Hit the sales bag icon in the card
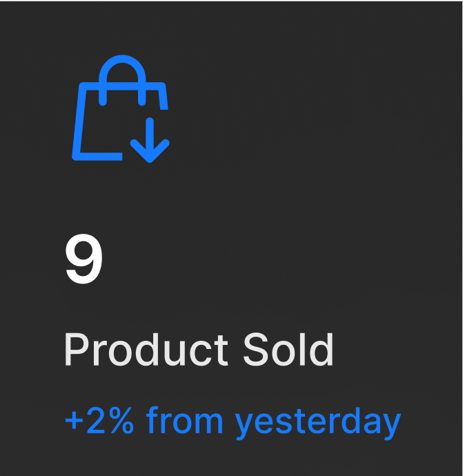The height and width of the screenshot is (476, 463). [x=120, y=109]
